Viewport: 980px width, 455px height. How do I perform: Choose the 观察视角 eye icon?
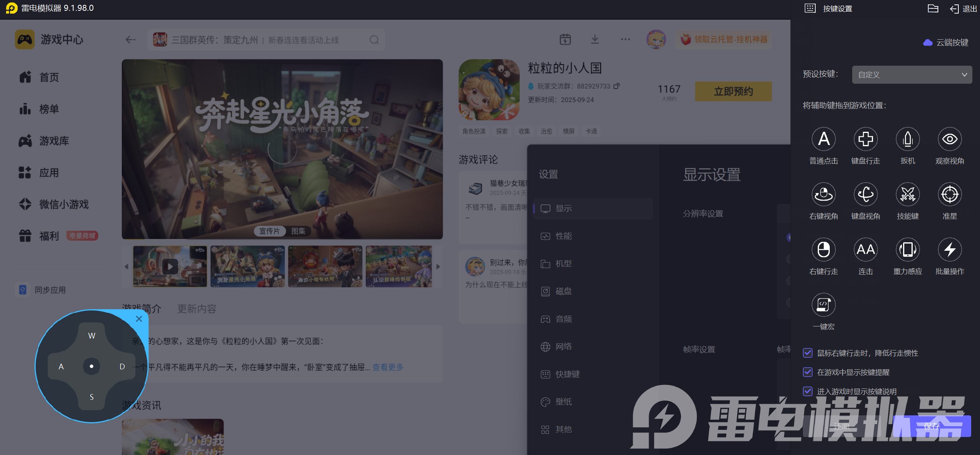[950, 139]
